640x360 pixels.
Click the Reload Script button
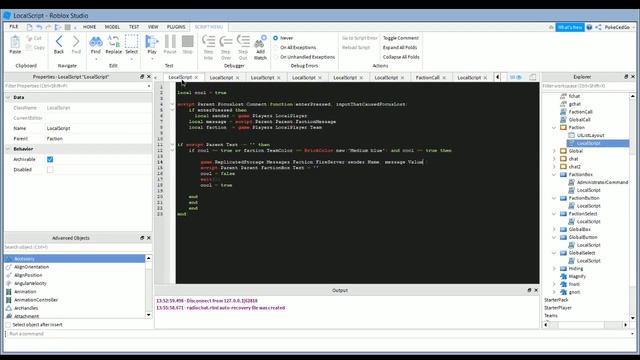coord(356,47)
